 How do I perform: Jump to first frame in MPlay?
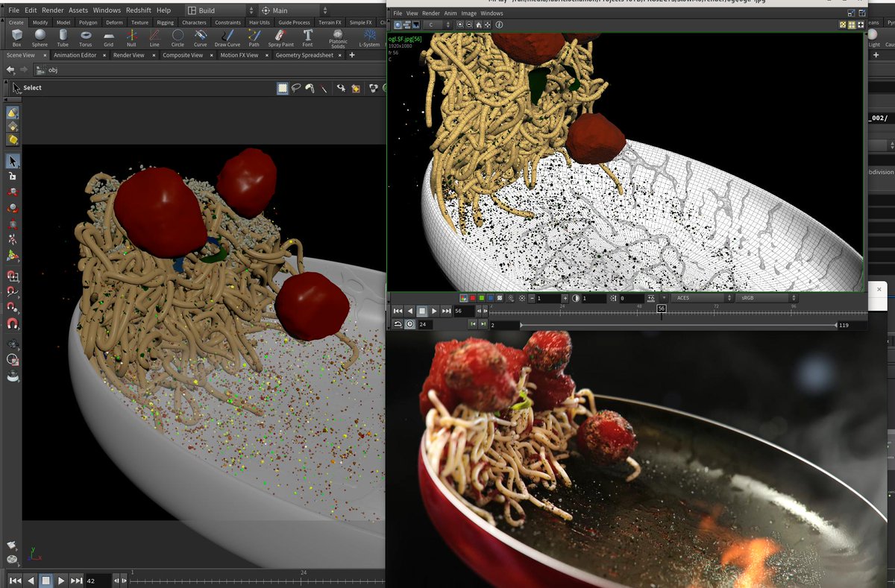tap(398, 311)
